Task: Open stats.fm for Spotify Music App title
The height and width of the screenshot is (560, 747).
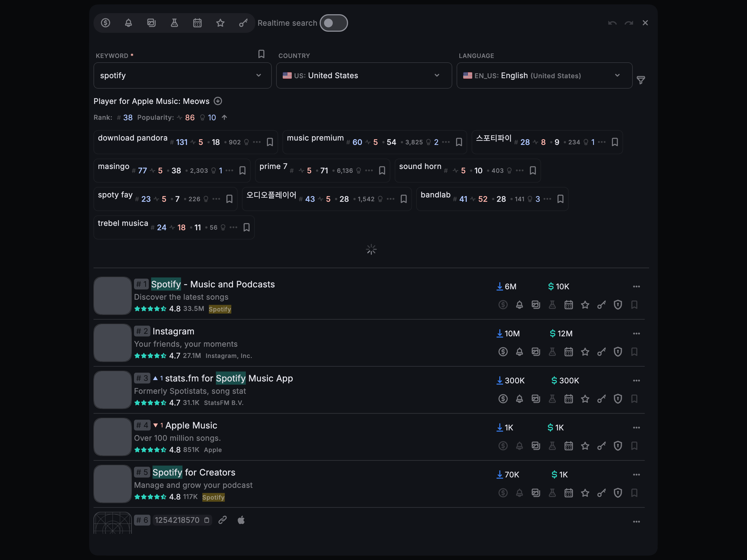Action: click(229, 378)
